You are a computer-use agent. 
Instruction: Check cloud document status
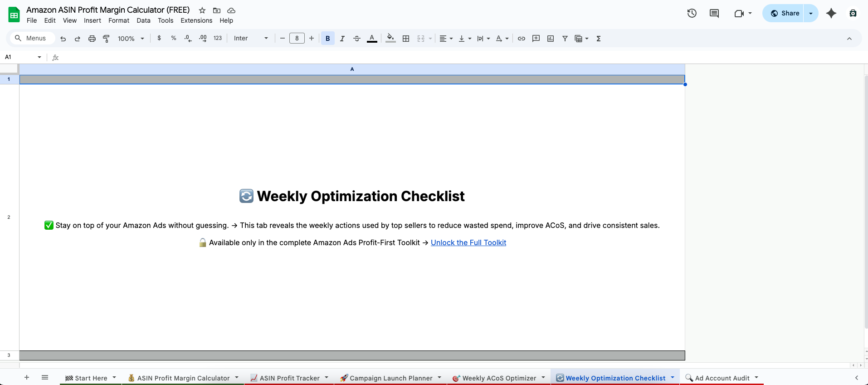pos(231,10)
